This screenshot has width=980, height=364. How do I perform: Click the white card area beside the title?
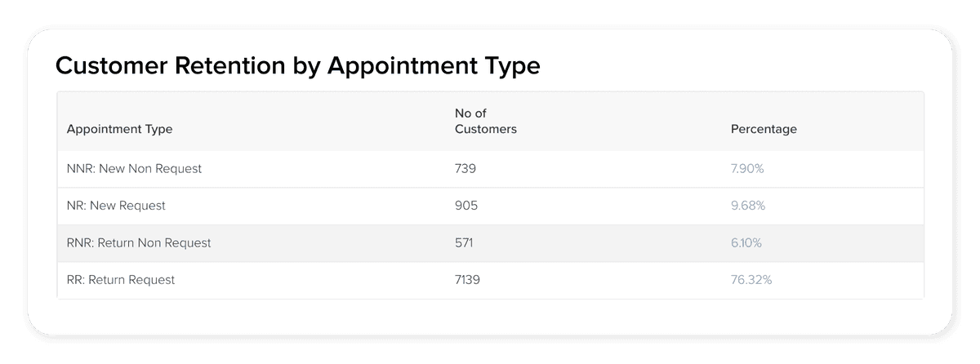point(735,65)
